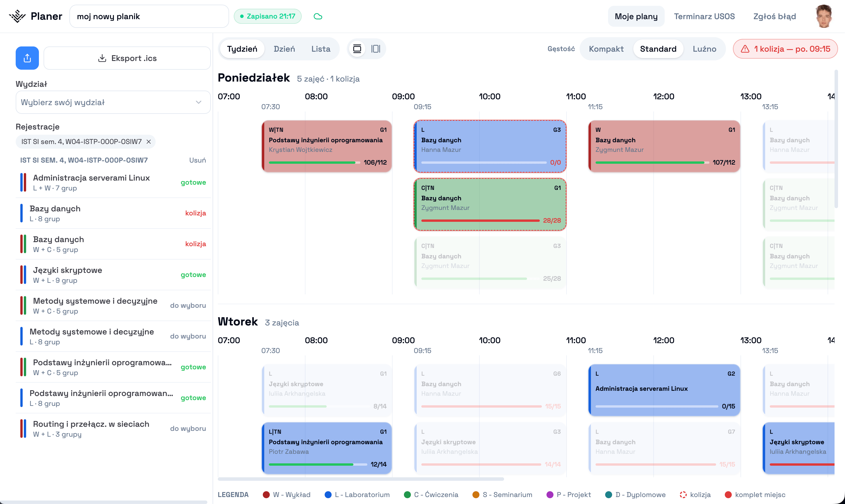This screenshot has width=845, height=504.
Task: Click the do wyboru status for Routing
Action: 188,429
